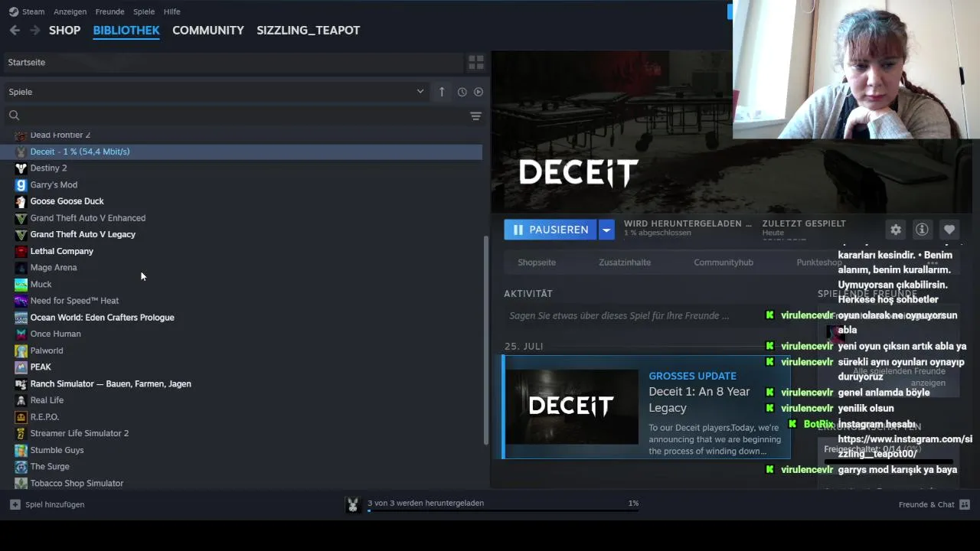Toggle the recent activity clock icon
This screenshot has height=551, width=980.
(462, 92)
